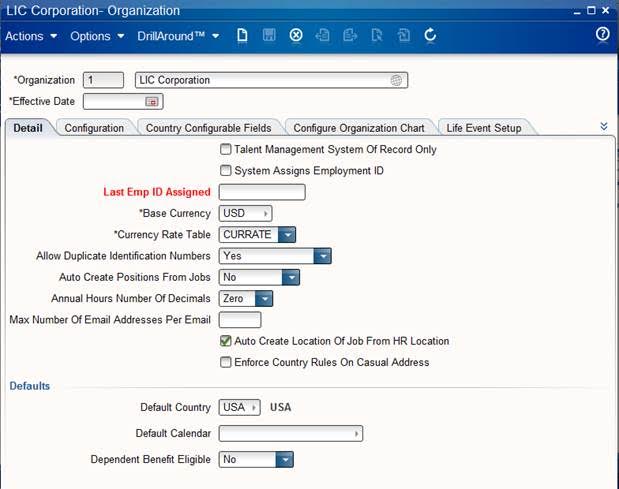Image resolution: width=619 pixels, height=489 pixels.
Task: Open Help via question mark icon
Action: pyautogui.click(x=602, y=34)
